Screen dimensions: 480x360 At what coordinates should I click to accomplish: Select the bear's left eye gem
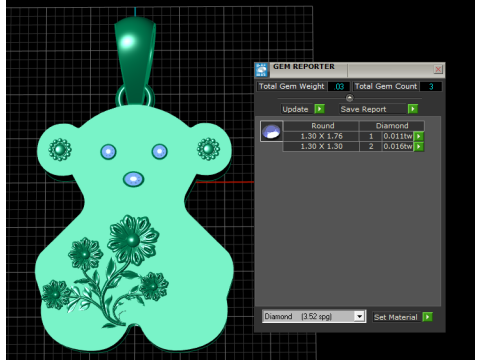pyautogui.click(x=108, y=152)
